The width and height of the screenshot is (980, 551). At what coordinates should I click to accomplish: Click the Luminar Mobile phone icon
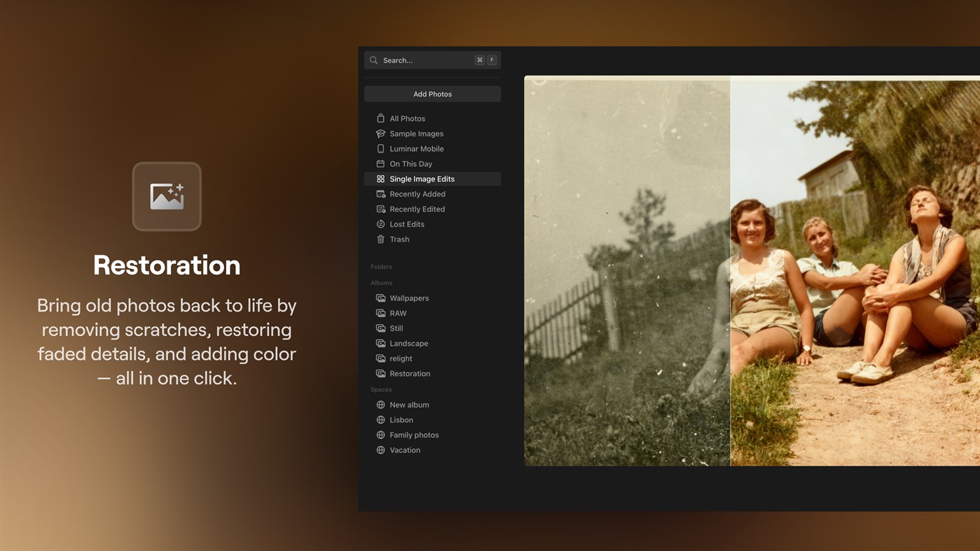pos(380,148)
